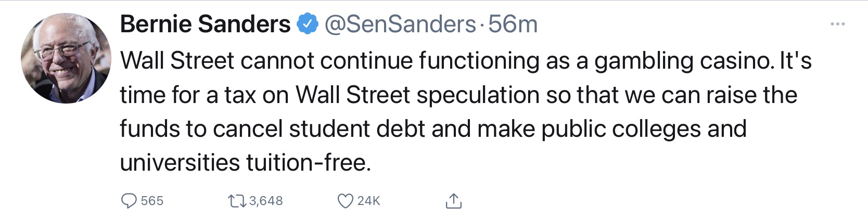Viewport: 868px width, 218px height.
Task: Like the tweet with the heart icon
Action: pos(346,201)
